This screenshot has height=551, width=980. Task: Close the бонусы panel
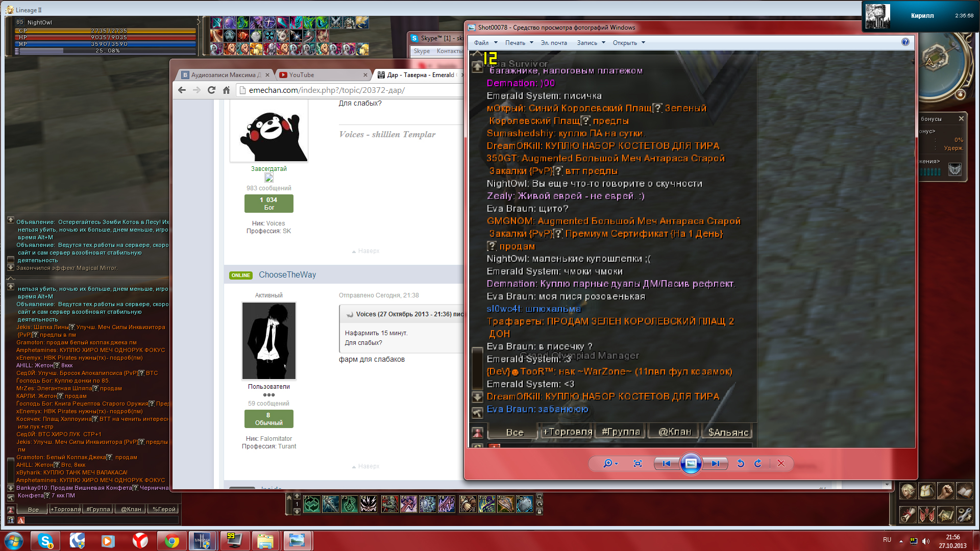click(x=961, y=118)
